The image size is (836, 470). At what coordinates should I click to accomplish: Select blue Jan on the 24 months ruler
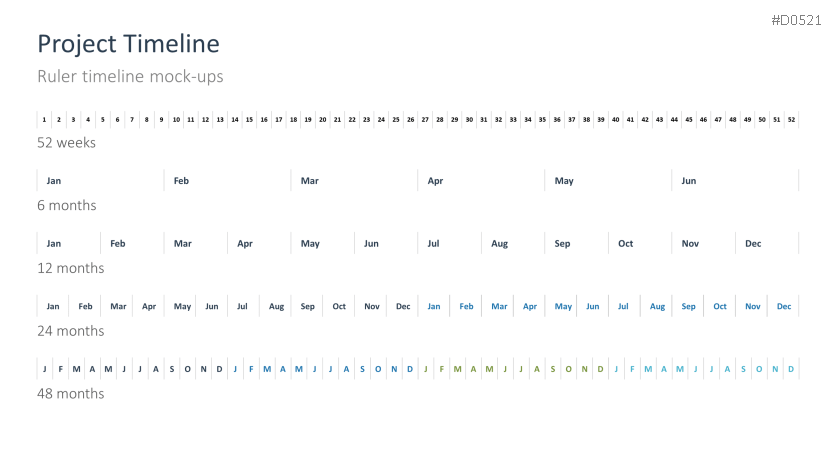(434, 307)
